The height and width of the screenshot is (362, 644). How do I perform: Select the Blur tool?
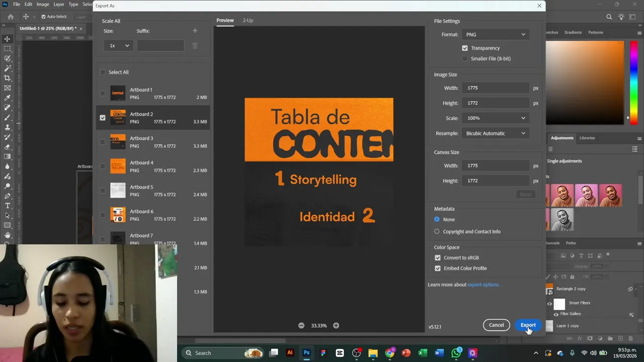(8, 166)
